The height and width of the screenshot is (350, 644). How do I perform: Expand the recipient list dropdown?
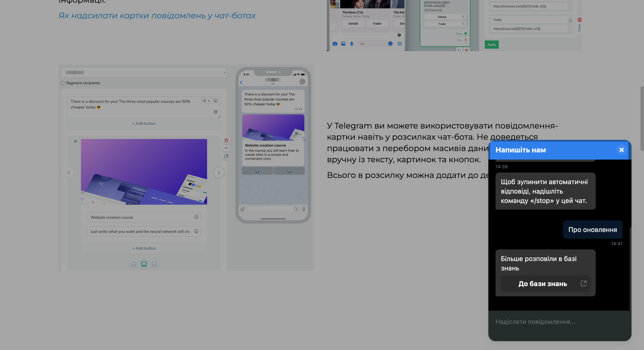click(x=144, y=72)
